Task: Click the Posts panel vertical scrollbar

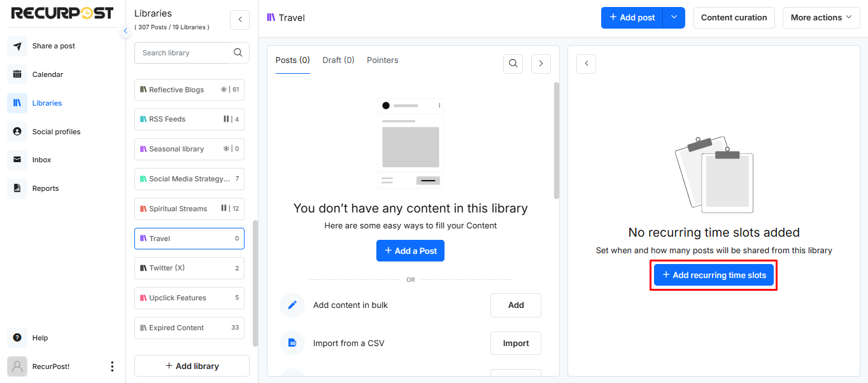Action: [x=557, y=140]
